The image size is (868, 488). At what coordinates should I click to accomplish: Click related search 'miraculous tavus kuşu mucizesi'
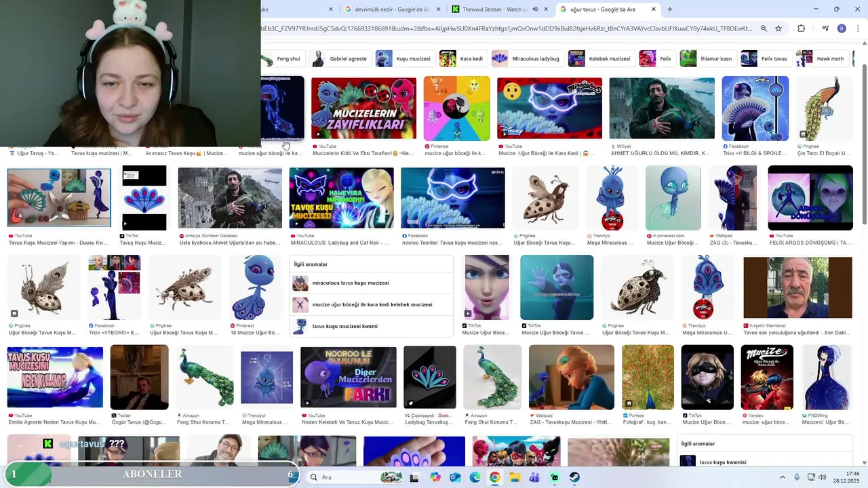(x=372, y=283)
